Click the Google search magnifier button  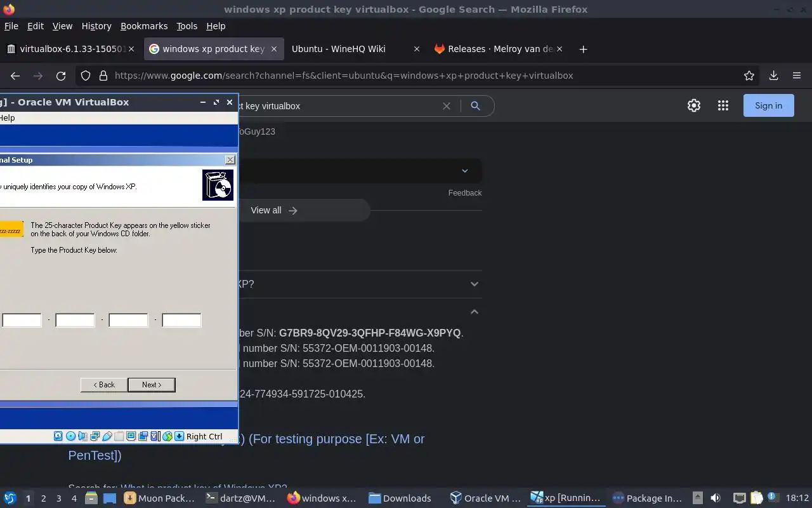(475, 106)
